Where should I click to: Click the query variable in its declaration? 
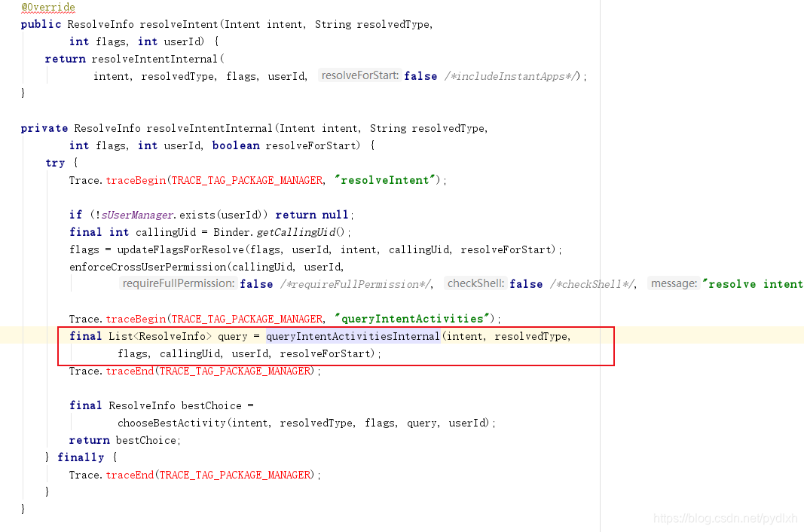[x=233, y=337]
